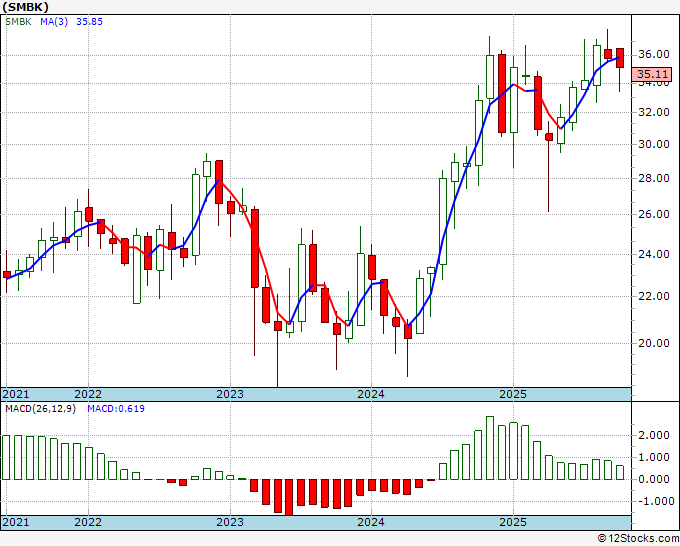Click 2022 on the price chart timeline
The width and height of the screenshot is (680, 546).
click(x=88, y=394)
